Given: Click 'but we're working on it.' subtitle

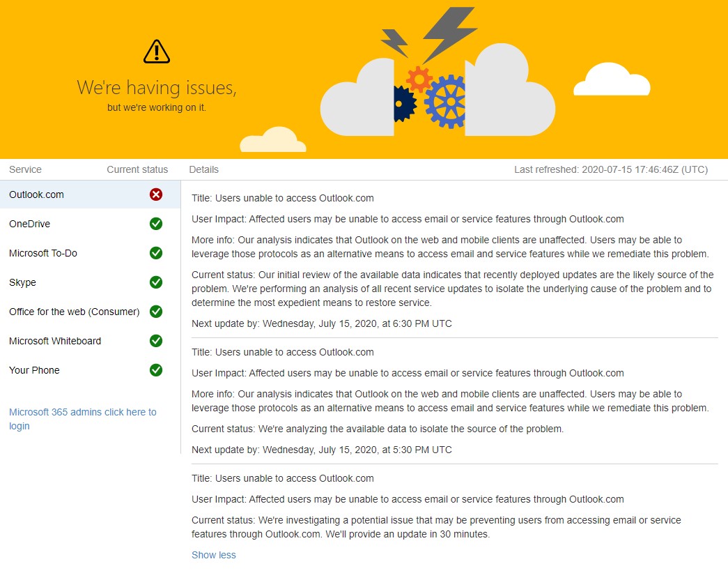Looking at the screenshot, I should pyautogui.click(x=157, y=107).
